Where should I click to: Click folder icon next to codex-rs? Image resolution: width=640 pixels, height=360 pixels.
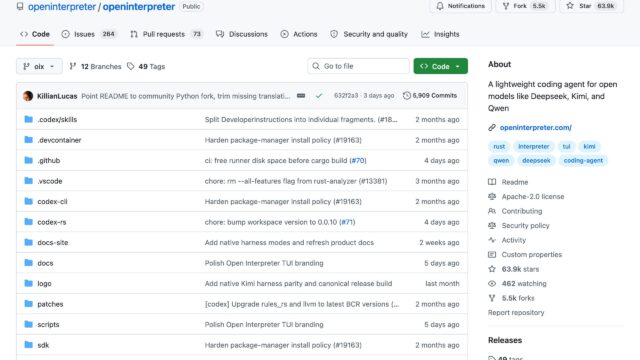coord(28,222)
